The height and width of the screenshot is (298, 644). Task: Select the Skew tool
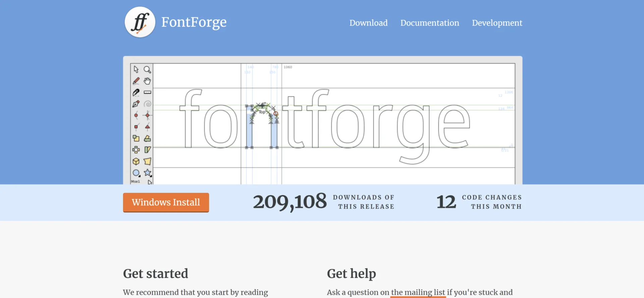click(x=147, y=150)
